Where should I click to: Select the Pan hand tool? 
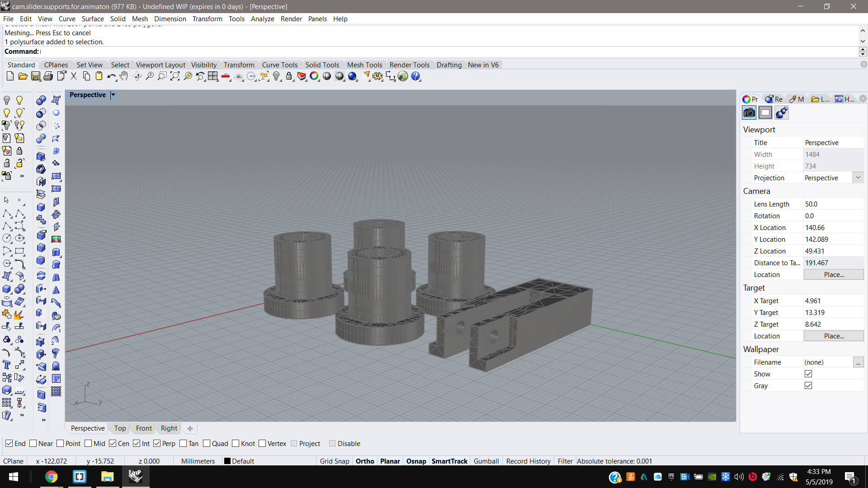click(124, 76)
